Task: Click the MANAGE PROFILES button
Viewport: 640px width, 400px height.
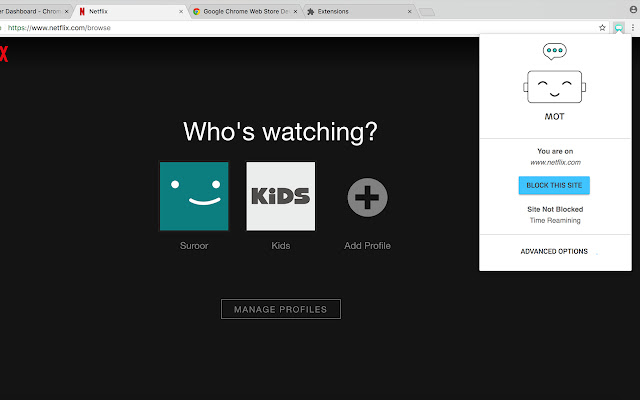Action: coord(281,309)
